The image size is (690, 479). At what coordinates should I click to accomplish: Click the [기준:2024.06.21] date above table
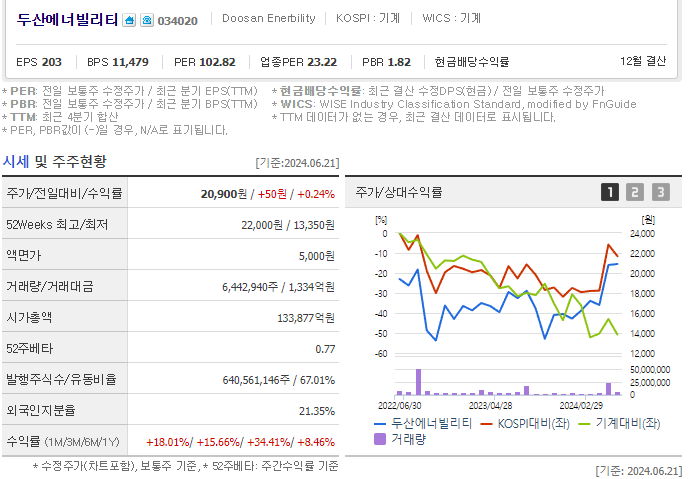tap(297, 163)
